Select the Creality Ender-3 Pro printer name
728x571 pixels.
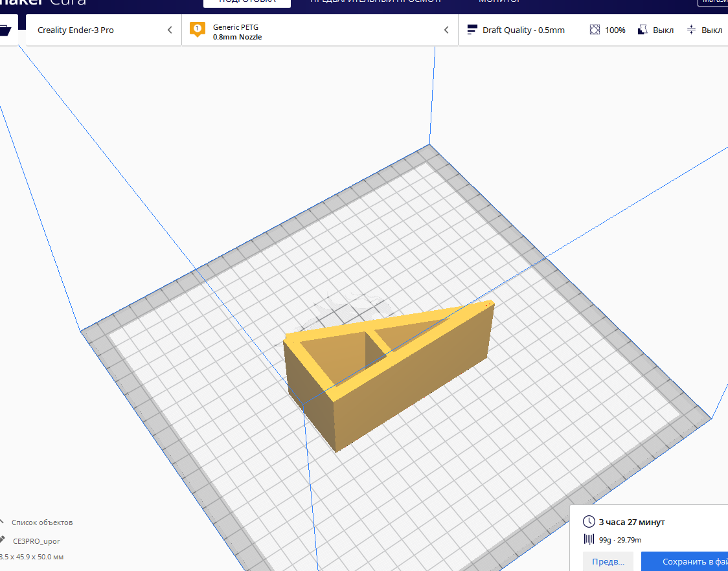click(x=76, y=30)
